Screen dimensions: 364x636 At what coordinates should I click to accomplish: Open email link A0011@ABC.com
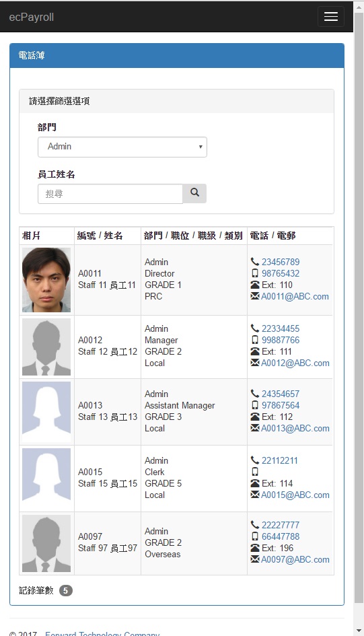click(x=295, y=297)
